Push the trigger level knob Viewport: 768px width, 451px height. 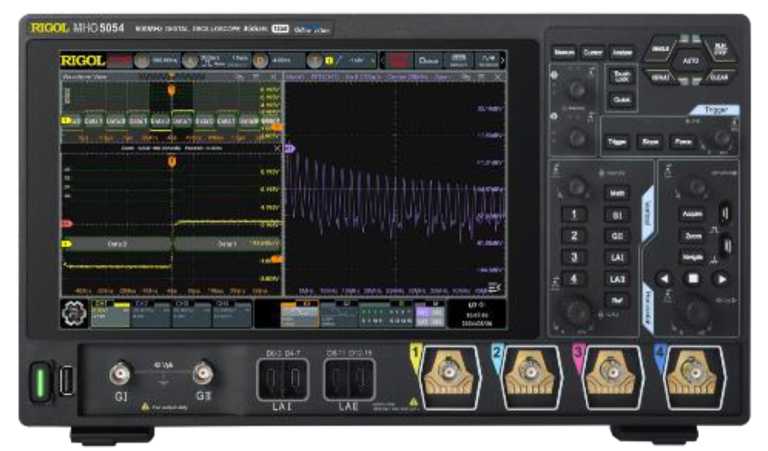click(x=722, y=139)
